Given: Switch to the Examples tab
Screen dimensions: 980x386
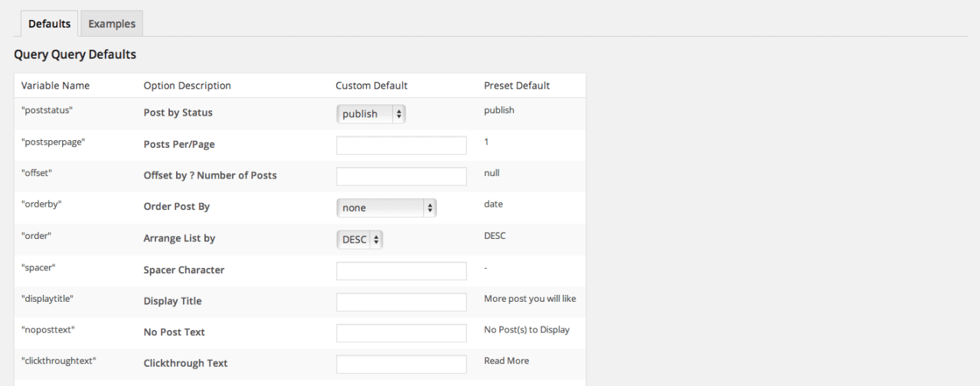Looking at the screenshot, I should [x=112, y=24].
